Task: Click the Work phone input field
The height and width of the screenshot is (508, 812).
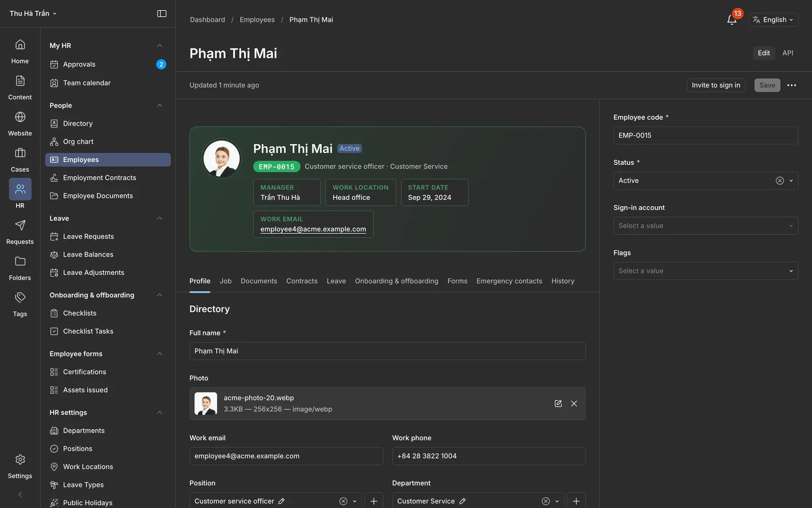Action: (x=489, y=456)
